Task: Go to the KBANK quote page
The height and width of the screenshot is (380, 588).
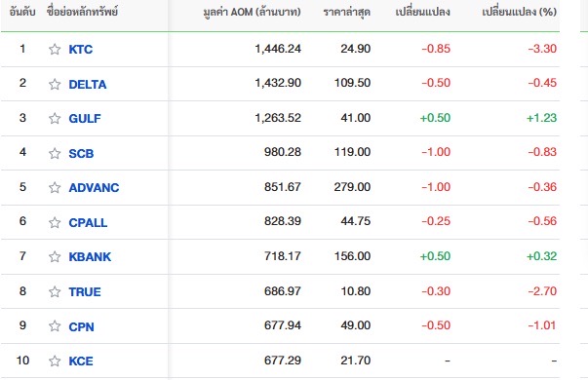Action: [90, 256]
